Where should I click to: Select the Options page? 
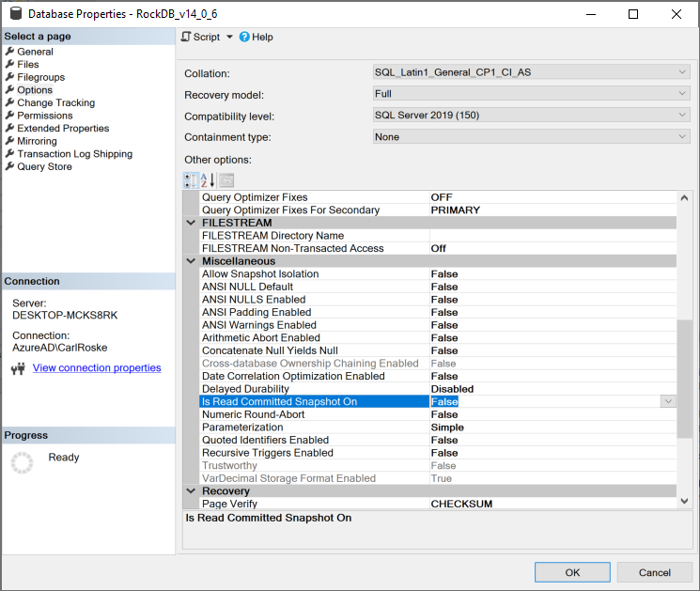(35, 90)
